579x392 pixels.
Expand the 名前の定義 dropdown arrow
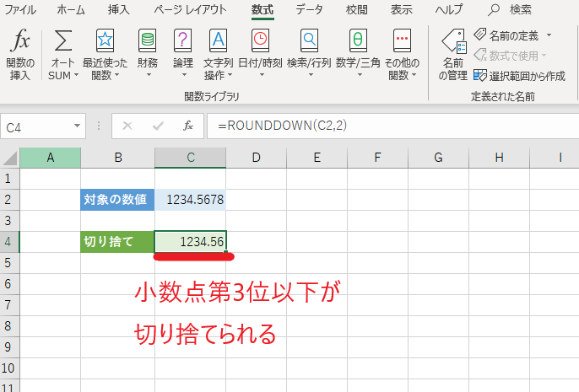pyautogui.click(x=549, y=35)
